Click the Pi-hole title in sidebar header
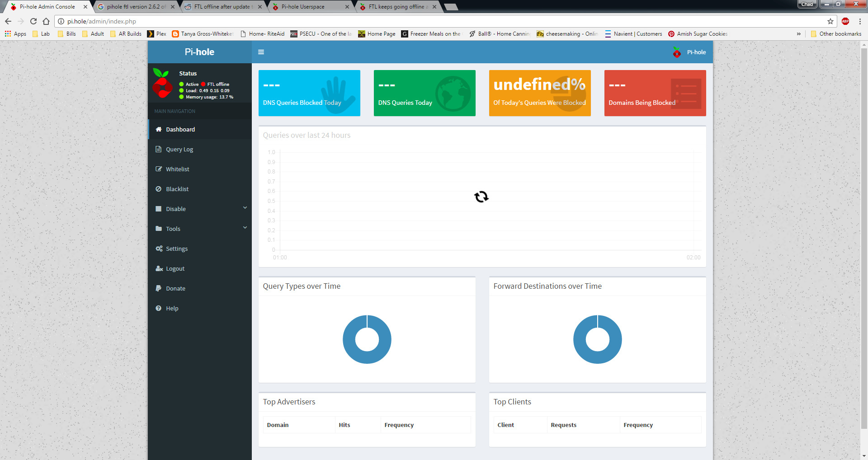Screen dimensions: 868x460 tap(199, 52)
